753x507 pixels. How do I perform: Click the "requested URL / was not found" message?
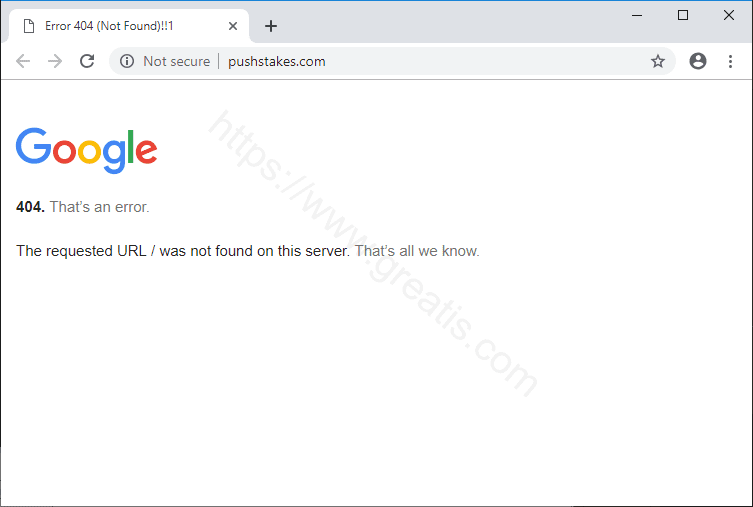183,251
